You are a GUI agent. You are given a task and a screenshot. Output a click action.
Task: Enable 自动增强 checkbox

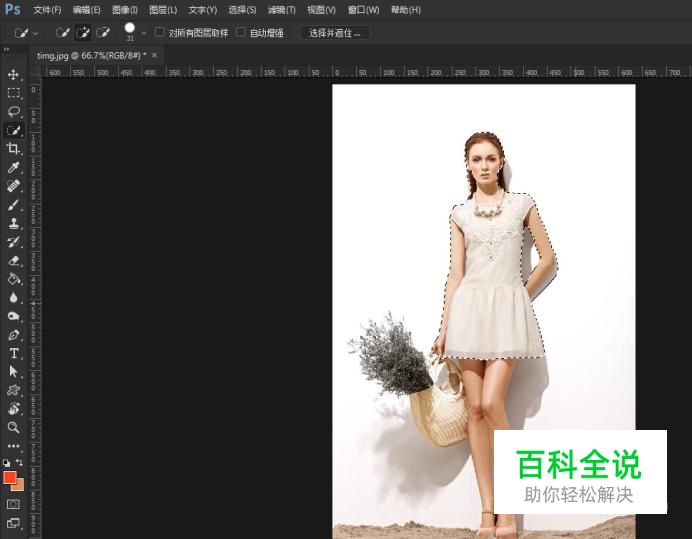(241, 32)
